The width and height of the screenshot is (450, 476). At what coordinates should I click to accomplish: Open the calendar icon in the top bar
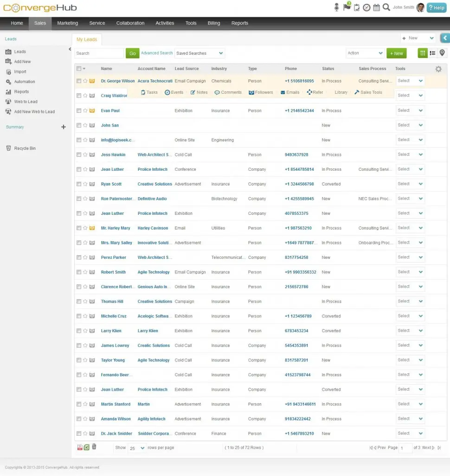[x=377, y=7]
